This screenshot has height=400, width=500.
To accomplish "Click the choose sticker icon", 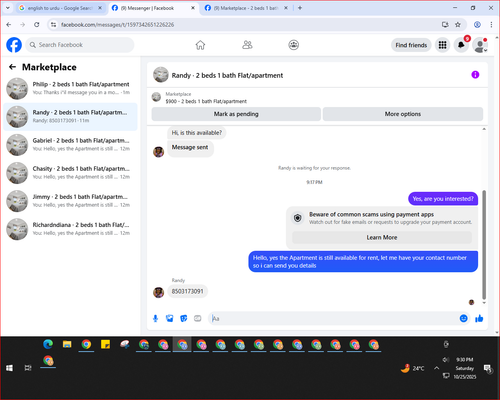I will point(184,319).
